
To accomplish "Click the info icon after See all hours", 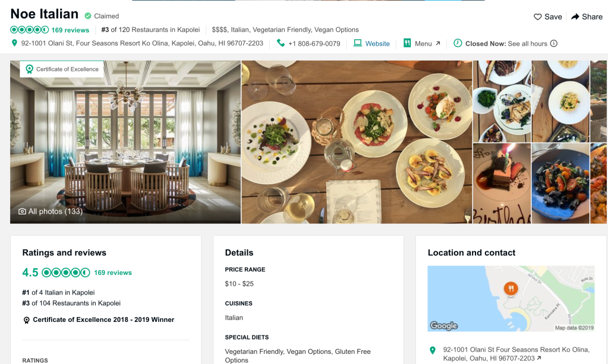I will point(554,43).
